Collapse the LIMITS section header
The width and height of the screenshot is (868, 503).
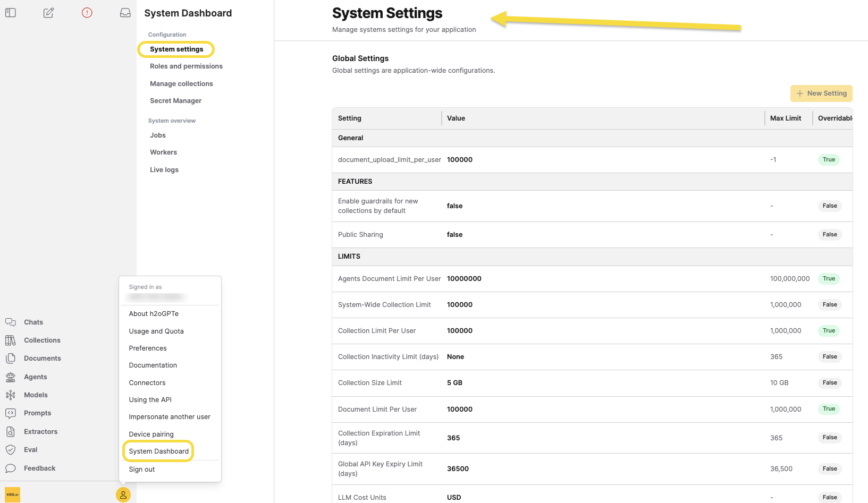coord(349,257)
